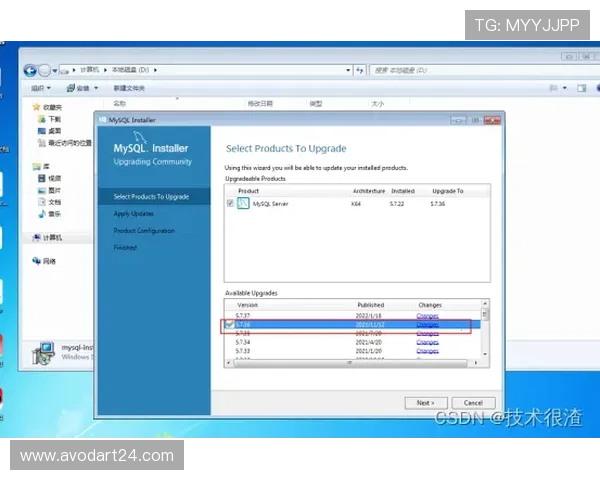Screen dimensions: 600x480
Task: Open the view options dropdown arrow
Action: pos(564,88)
